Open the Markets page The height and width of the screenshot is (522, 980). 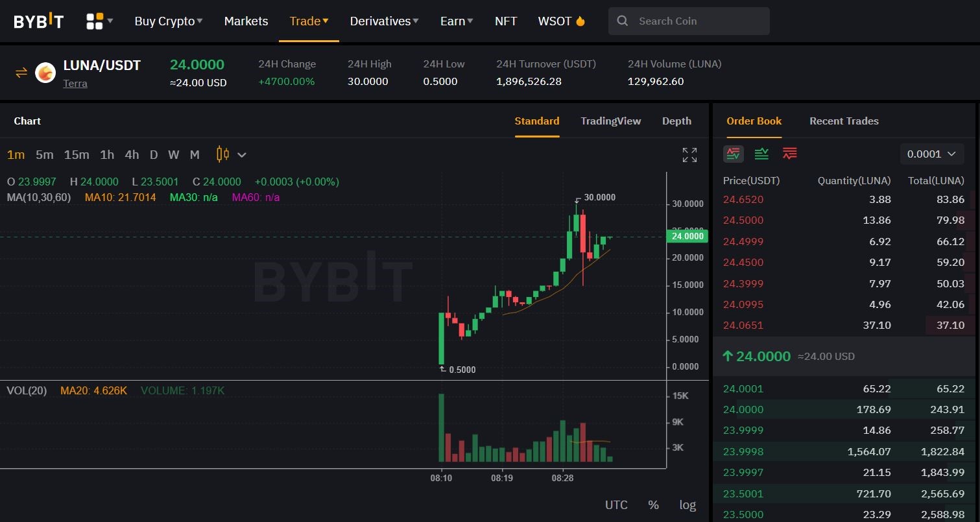point(246,21)
